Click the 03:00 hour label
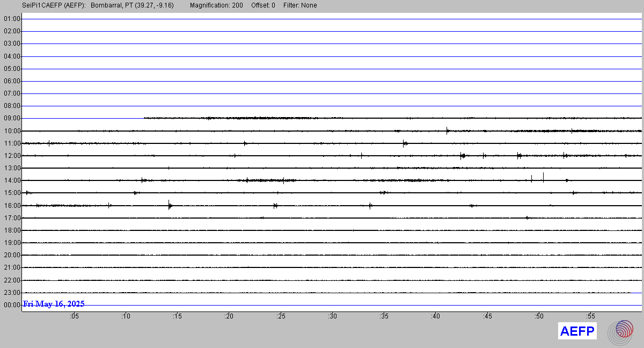The width and height of the screenshot is (644, 348). [x=12, y=44]
